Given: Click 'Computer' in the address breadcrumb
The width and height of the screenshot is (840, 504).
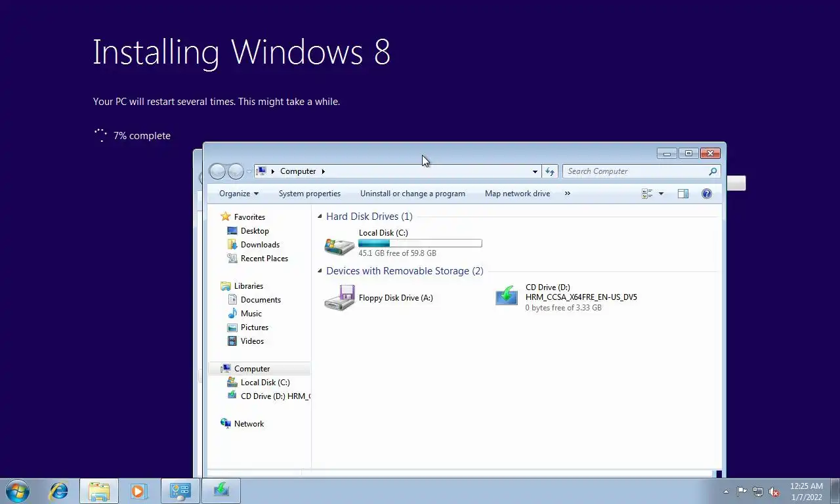Looking at the screenshot, I should click(298, 171).
